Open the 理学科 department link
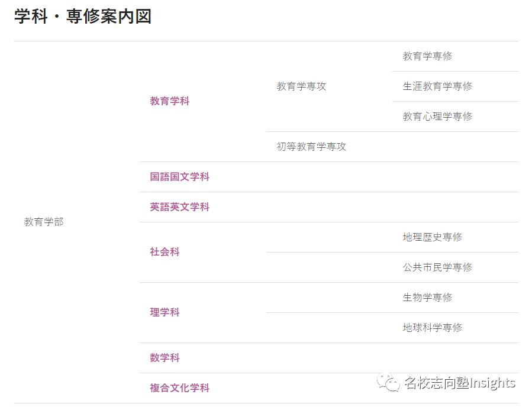Viewport: 532px width, 407px height. point(165,312)
